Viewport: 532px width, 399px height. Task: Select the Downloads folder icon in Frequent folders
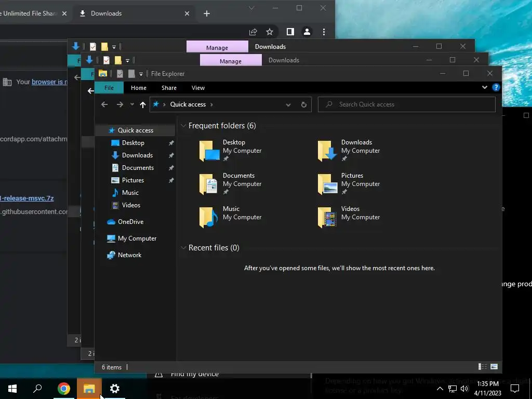point(327,151)
